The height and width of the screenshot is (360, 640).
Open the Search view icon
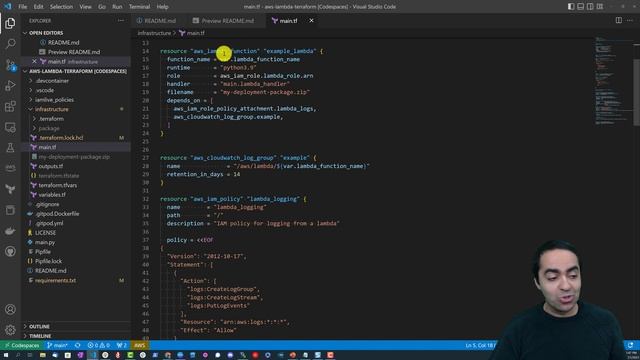[x=10, y=44]
